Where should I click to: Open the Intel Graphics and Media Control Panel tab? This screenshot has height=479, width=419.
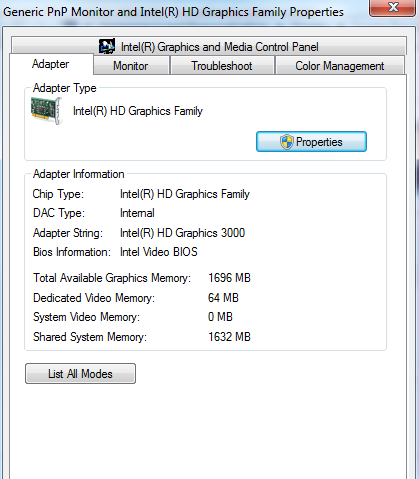click(209, 46)
